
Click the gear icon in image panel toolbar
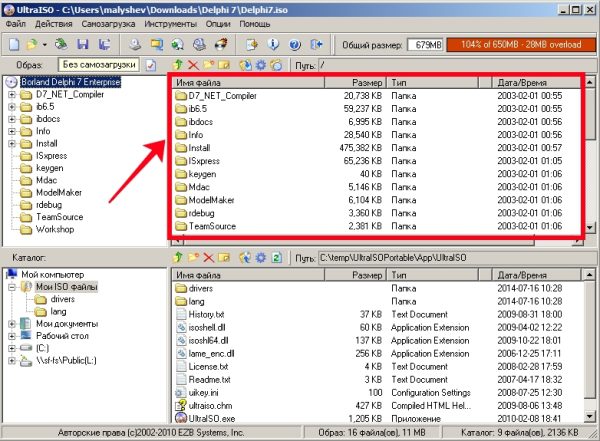[x=261, y=65]
